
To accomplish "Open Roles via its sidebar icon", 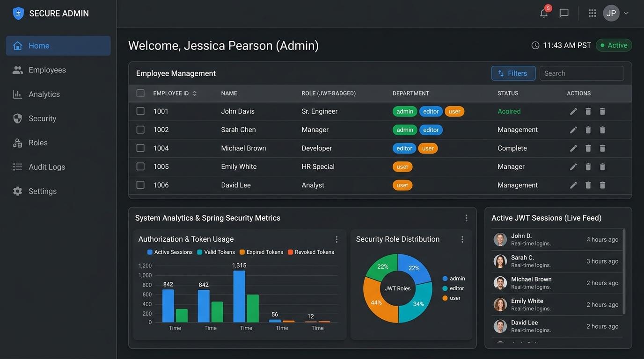I will pos(18,143).
